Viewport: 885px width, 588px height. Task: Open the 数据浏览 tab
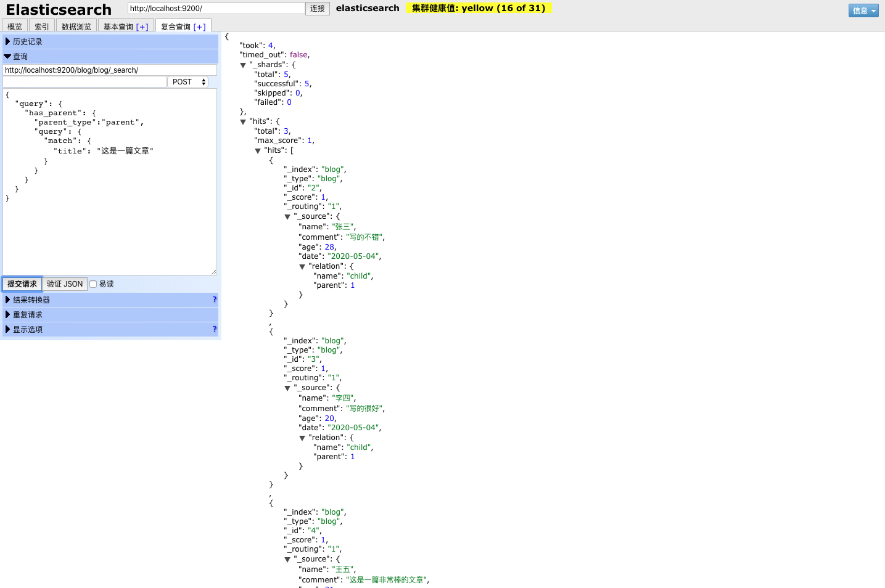click(76, 27)
